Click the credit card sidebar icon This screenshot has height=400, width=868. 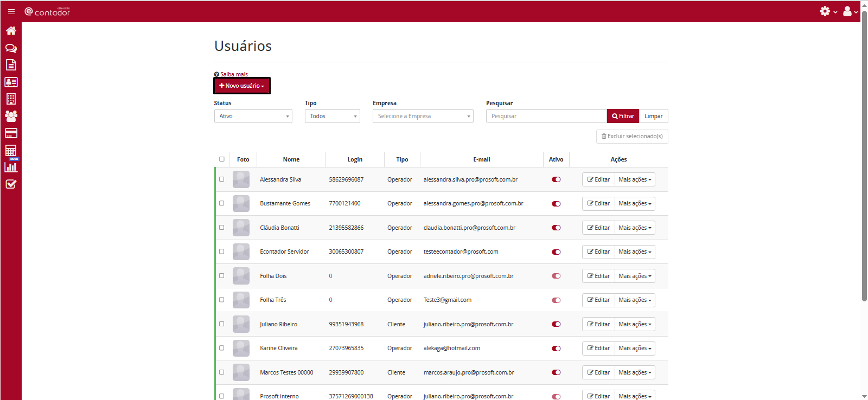11,133
